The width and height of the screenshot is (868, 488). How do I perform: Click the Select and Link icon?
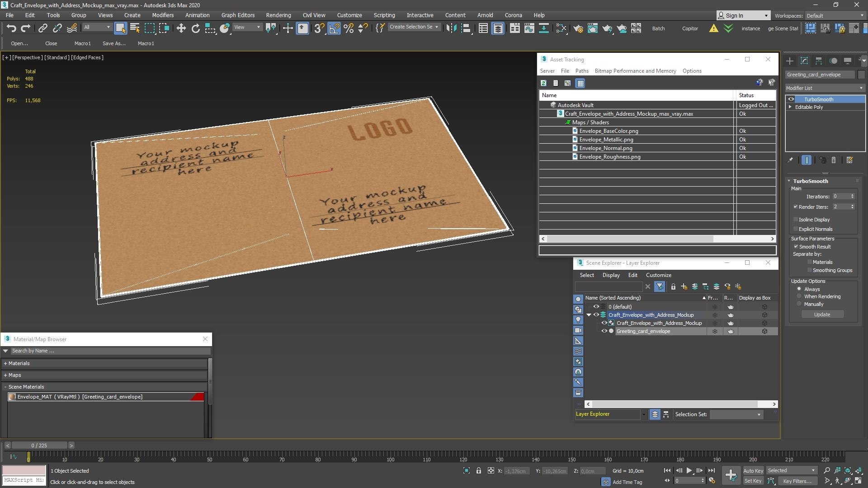42,28
